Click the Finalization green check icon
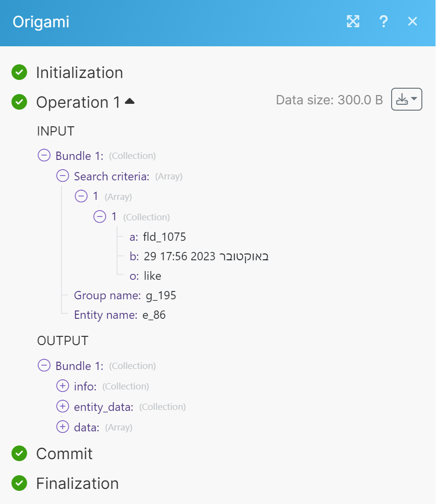436x504 pixels. (20, 483)
